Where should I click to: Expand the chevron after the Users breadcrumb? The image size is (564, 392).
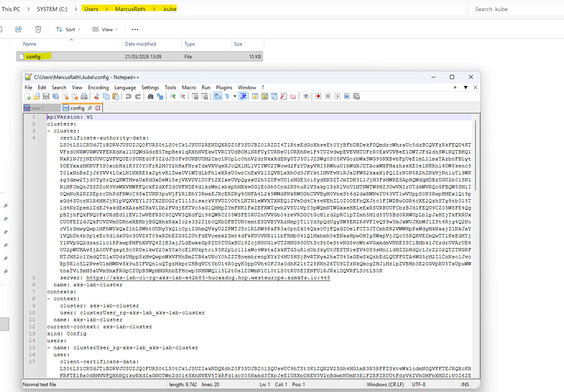[107, 9]
